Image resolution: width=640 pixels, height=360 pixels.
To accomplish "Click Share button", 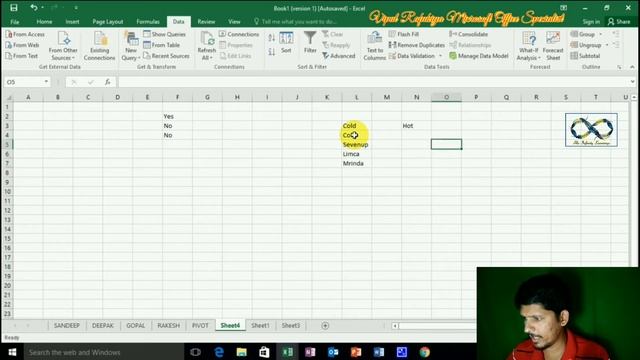I will pos(619,22).
